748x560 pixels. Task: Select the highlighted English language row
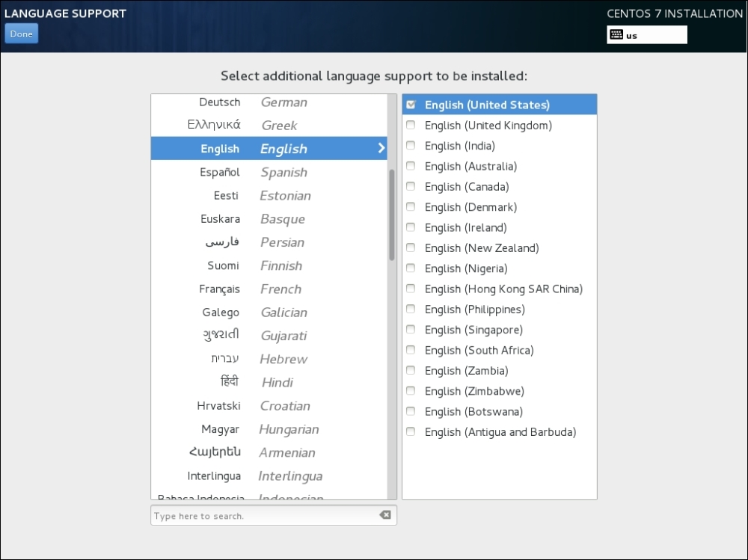click(x=269, y=148)
